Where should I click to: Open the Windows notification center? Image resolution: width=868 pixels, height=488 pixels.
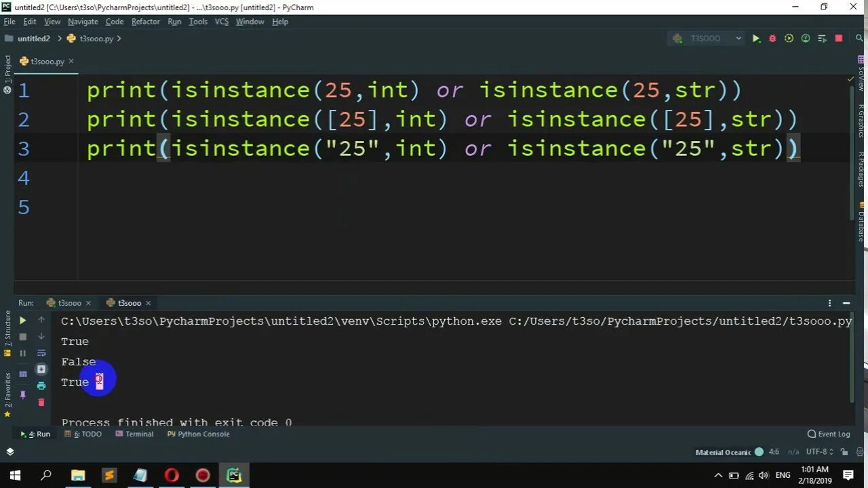pyautogui.click(x=848, y=475)
